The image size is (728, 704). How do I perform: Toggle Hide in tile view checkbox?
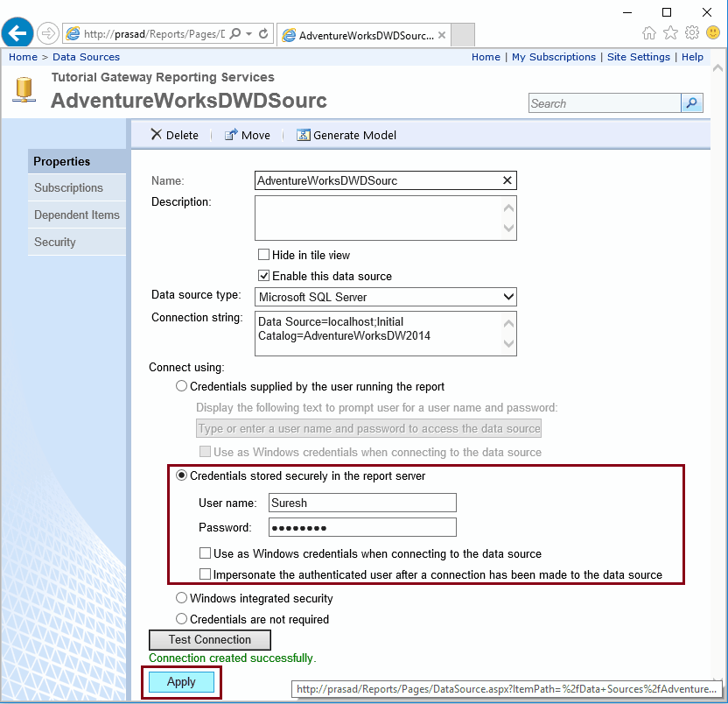[x=263, y=255]
